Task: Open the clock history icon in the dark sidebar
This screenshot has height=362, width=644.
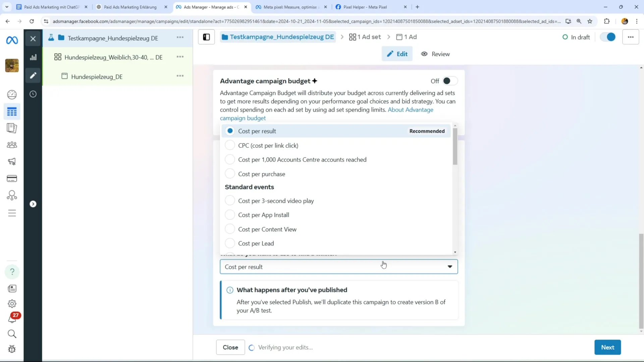Action: click(33, 94)
